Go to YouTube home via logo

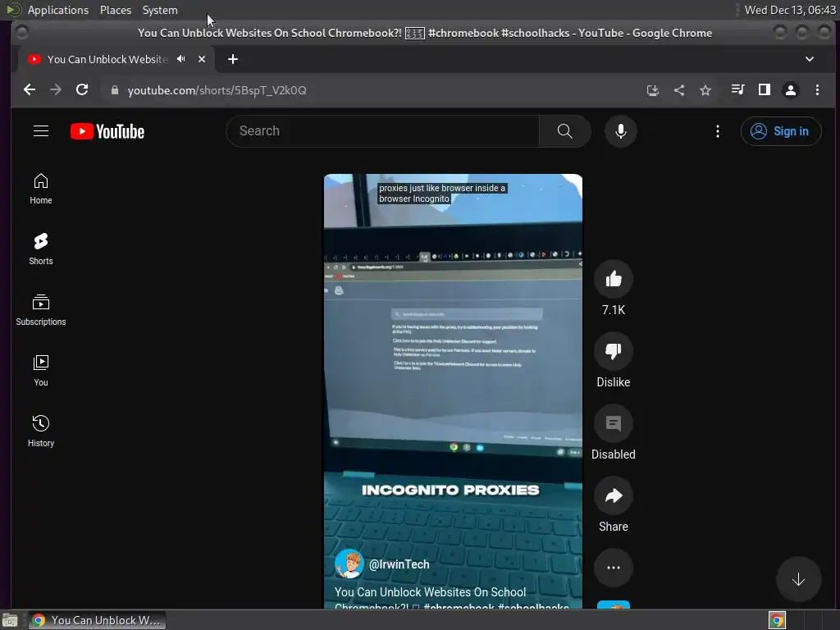pos(107,131)
